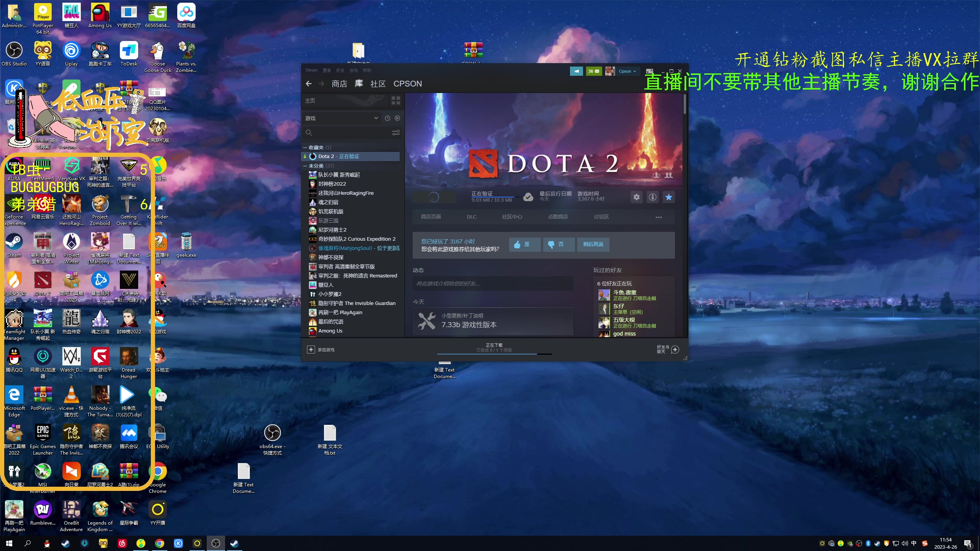Click 稍后再说 to answer later
This screenshot has height=551, width=980.
point(593,245)
